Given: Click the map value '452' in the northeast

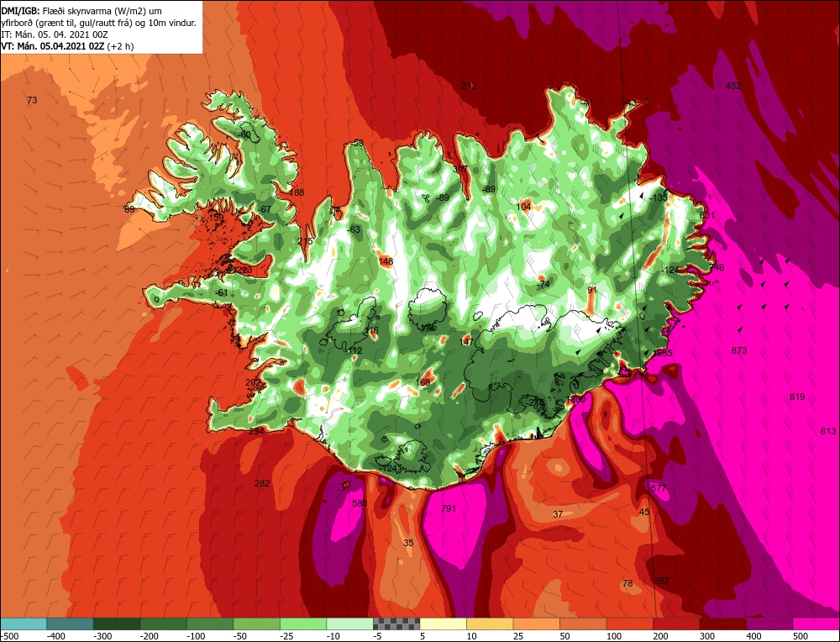Looking at the screenshot, I should pyautogui.click(x=733, y=86).
